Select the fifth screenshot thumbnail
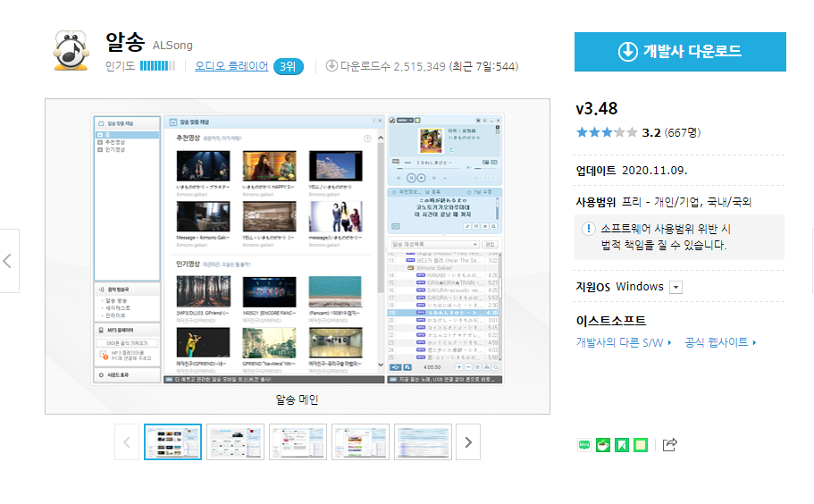 click(424, 442)
